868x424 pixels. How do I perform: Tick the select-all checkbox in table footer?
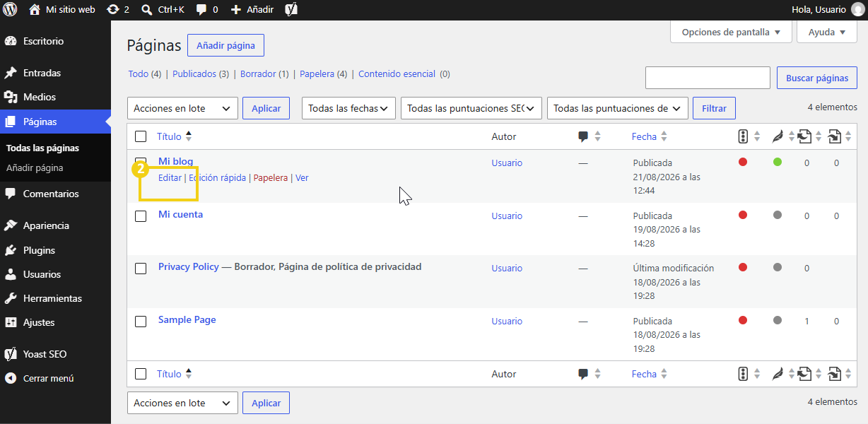point(141,374)
